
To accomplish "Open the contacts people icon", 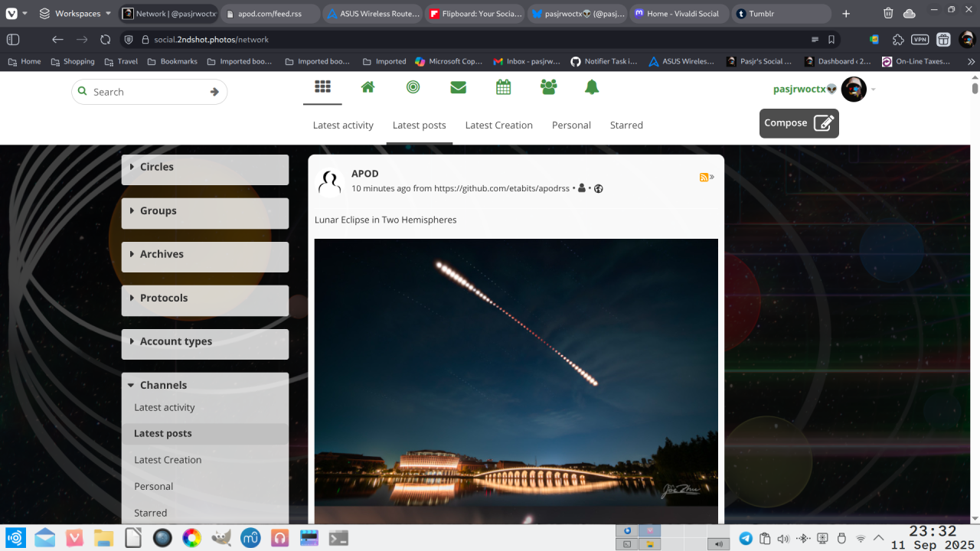I will (x=548, y=87).
